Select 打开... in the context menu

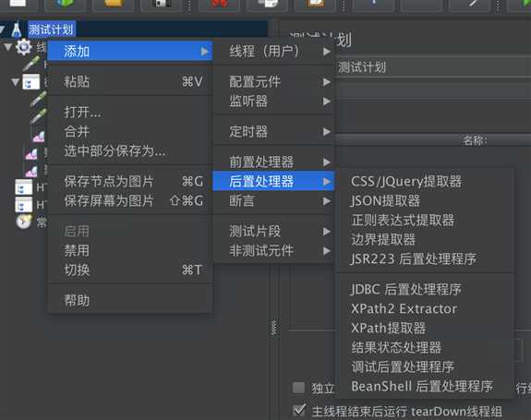pyautogui.click(x=130, y=112)
